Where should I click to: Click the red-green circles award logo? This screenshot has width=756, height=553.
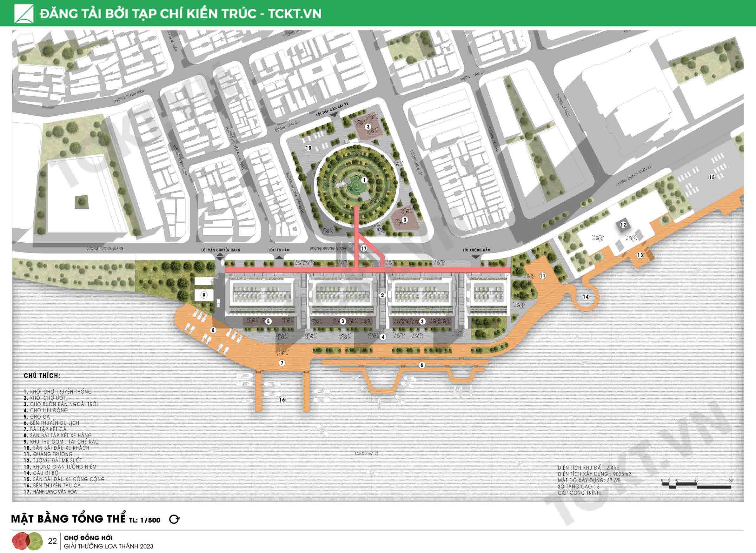coord(27,541)
